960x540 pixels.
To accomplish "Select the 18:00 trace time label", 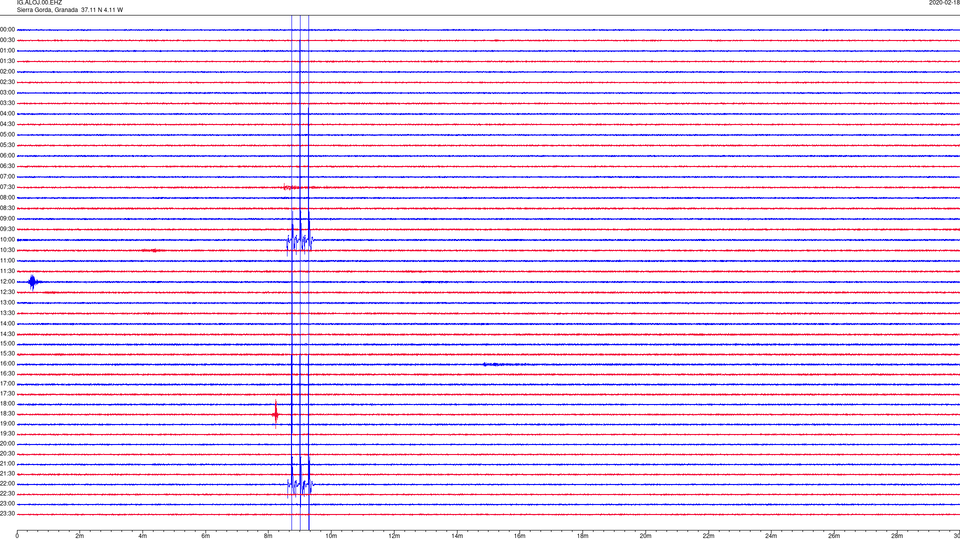I will click(x=7, y=404).
